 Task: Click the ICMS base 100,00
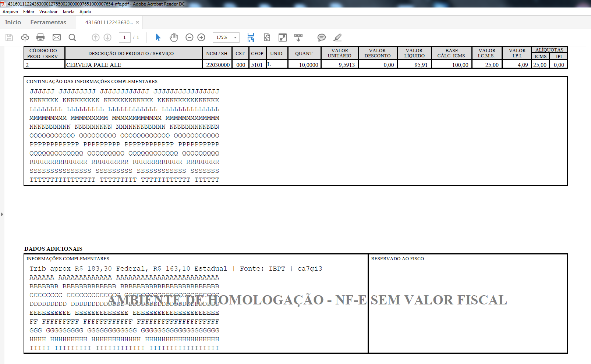[x=460, y=65]
